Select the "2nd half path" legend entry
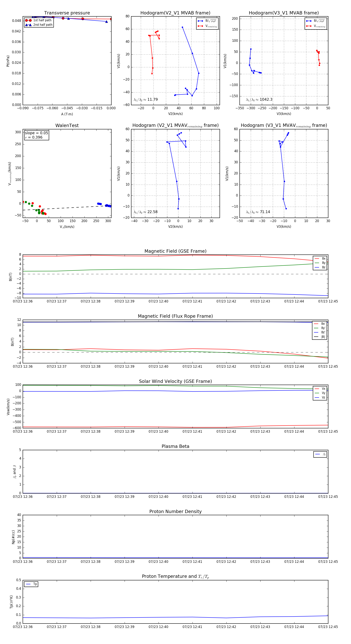 point(39,25)
